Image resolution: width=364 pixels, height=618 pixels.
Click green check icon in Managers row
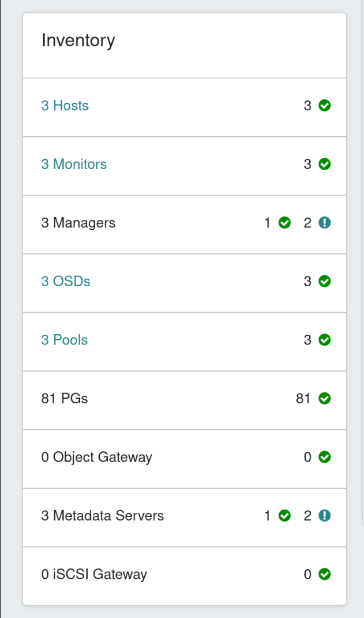tap(284, 223)
